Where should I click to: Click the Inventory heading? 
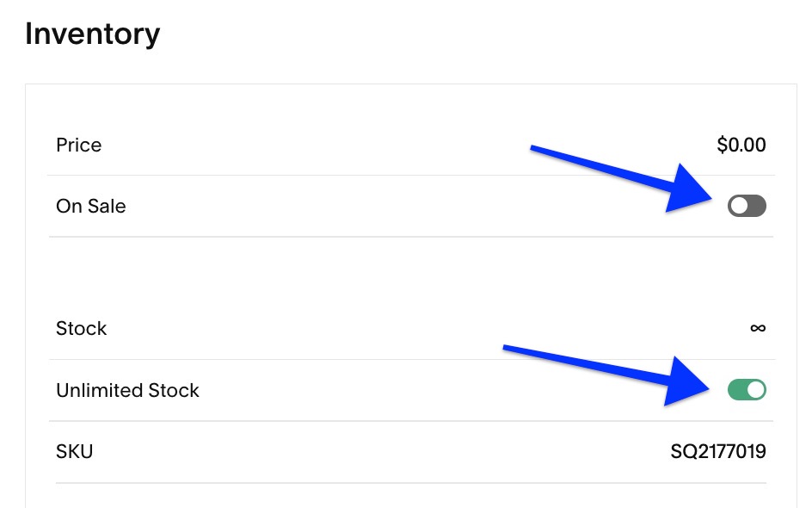pos(92,34)
